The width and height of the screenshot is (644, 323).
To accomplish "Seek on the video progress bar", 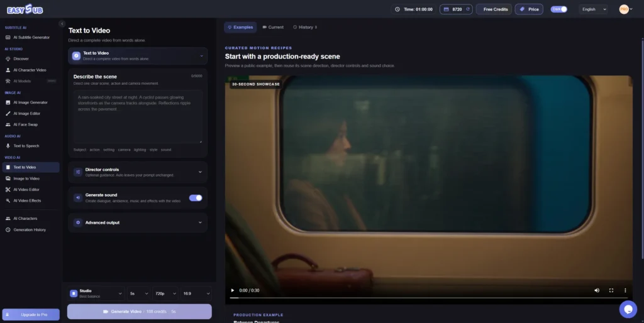I will coord(428,298).
